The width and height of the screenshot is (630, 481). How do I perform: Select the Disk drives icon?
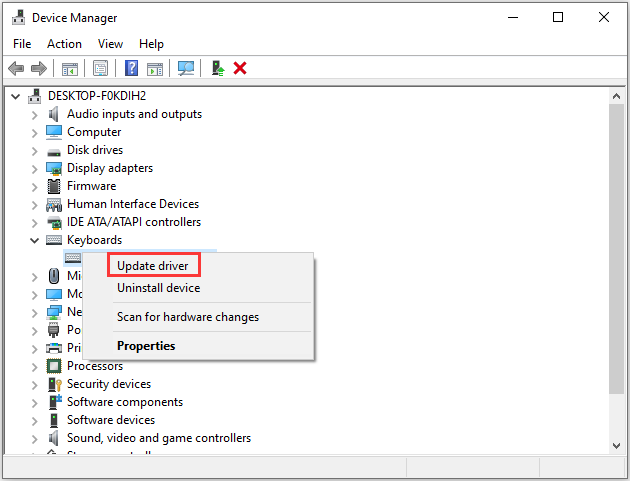54,152
